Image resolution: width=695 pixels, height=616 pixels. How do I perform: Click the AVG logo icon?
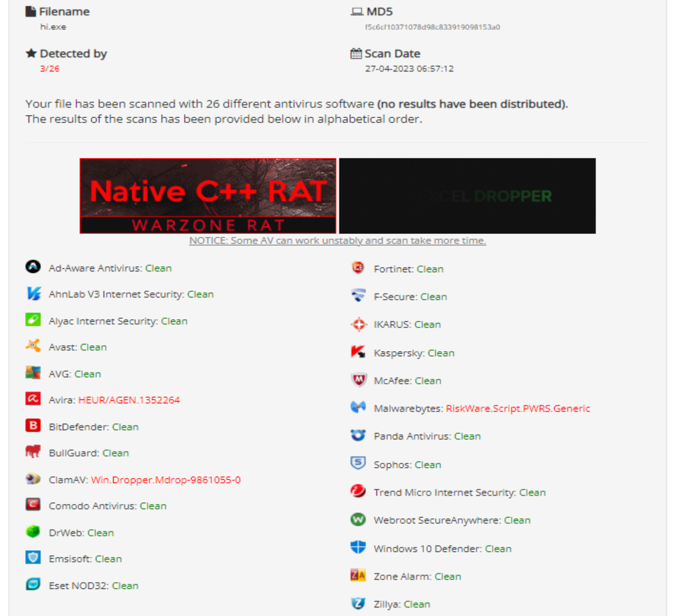pyautogui.click(x=33, y=373)
